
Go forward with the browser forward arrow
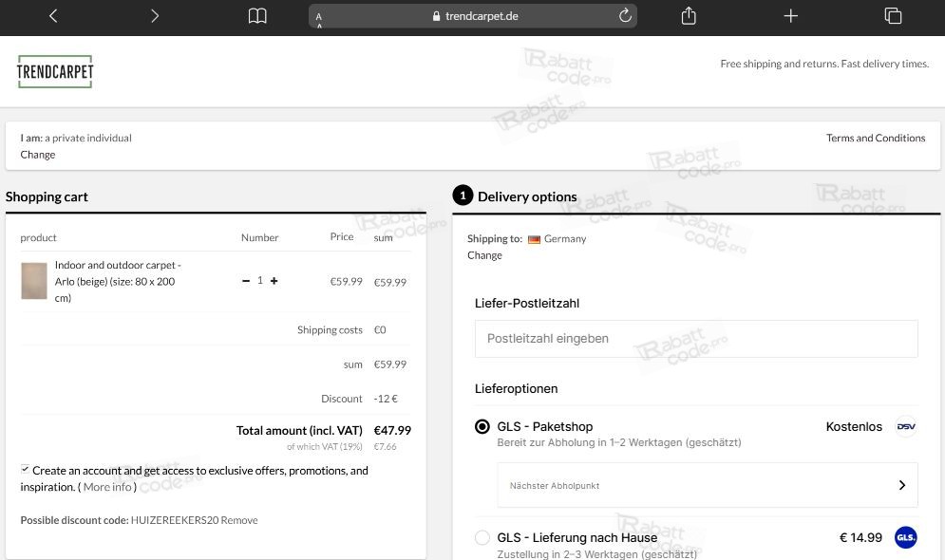click(x=155, y=15)
